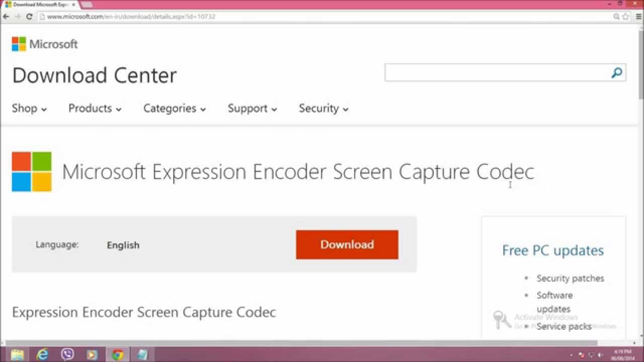The image size is (644, 362).
Task: Click the address bar URL field
Action: (325, 17)
